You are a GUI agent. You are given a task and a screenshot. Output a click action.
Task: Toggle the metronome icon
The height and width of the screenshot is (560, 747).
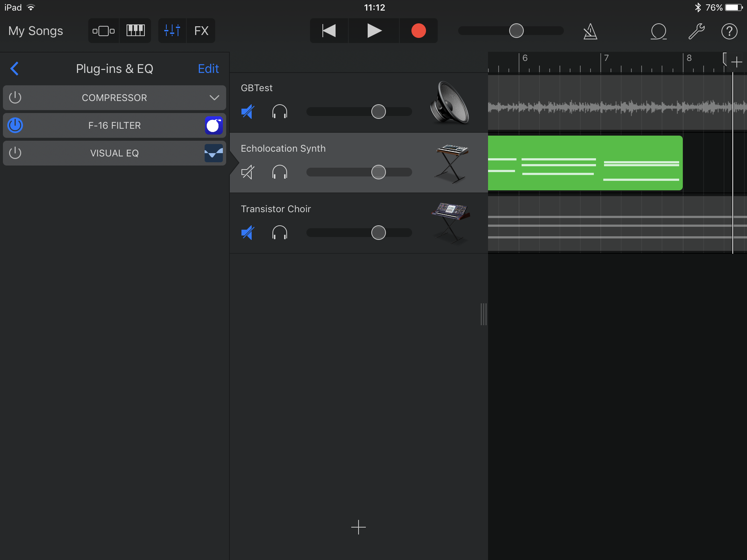click(590, 31)
